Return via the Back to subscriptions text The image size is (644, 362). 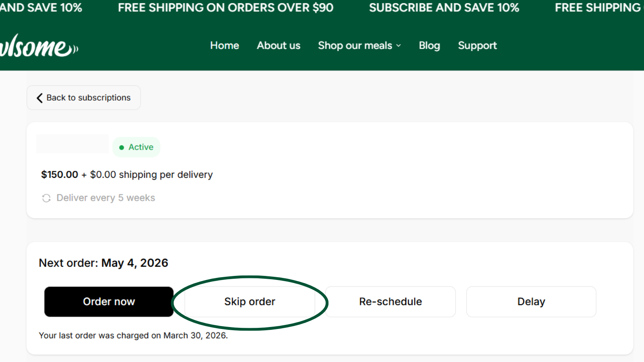[89, 98]
